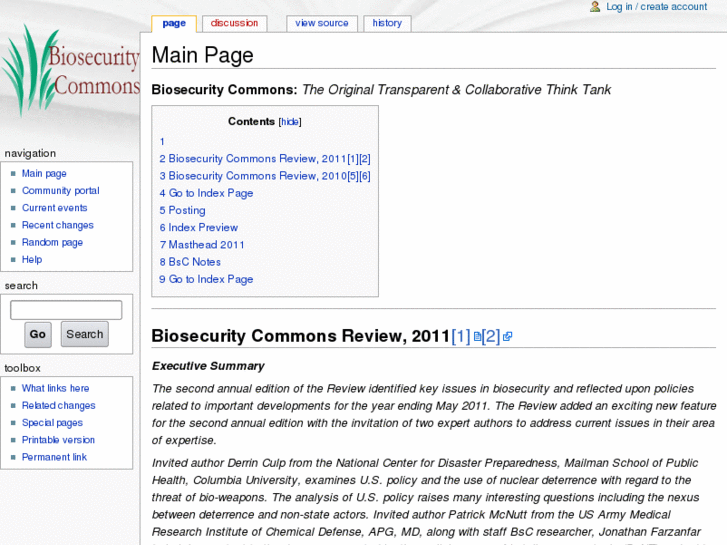Click the search sidebar heading
Image resolution: width=727 pixels, height=545 pixels.
coord(21,286)
